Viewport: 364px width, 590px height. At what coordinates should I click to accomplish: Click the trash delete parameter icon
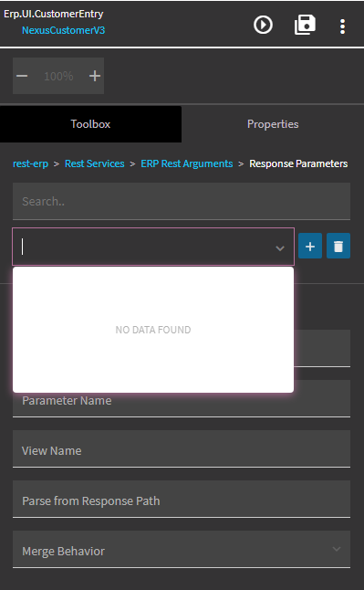click(338, 246)
